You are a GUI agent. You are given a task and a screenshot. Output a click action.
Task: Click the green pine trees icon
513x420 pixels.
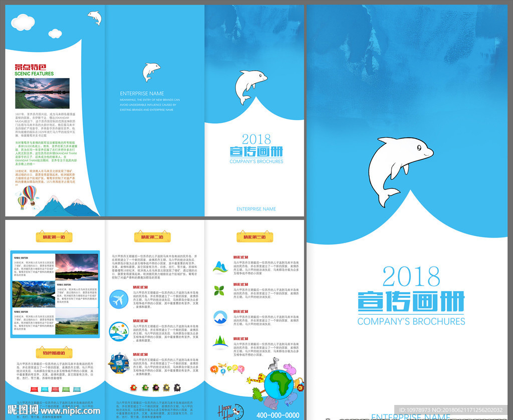pyautogui.click(x=220, y=341)
